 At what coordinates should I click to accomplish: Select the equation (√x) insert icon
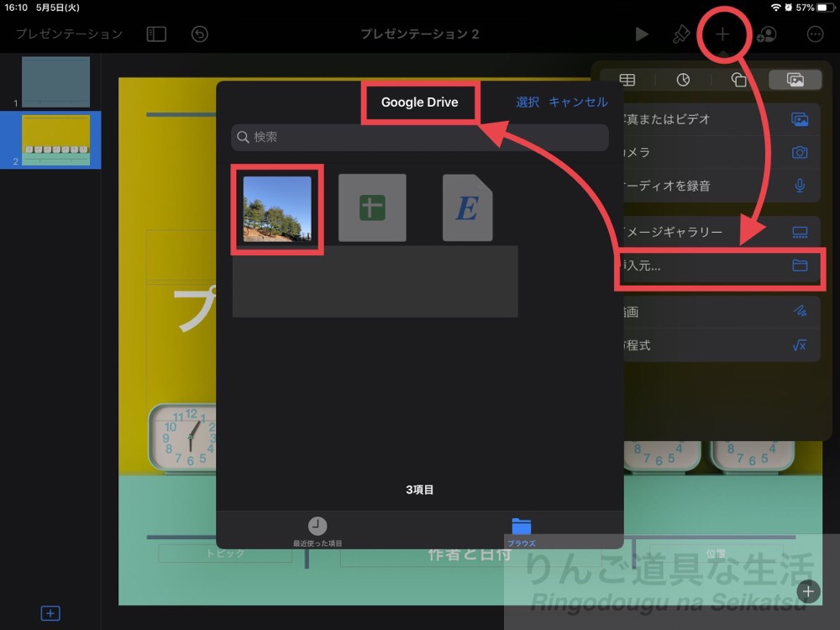800,344
